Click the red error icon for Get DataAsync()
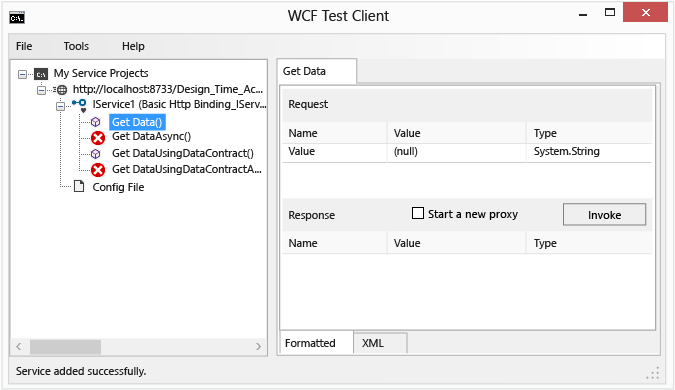The height and width of the screenshot is (390, 675). (98, 138)
